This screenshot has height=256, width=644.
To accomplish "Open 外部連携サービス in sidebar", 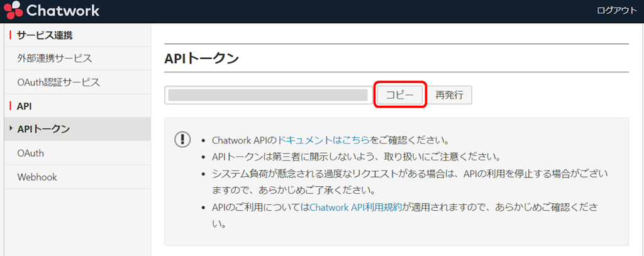I will click(x=77, y=58).
